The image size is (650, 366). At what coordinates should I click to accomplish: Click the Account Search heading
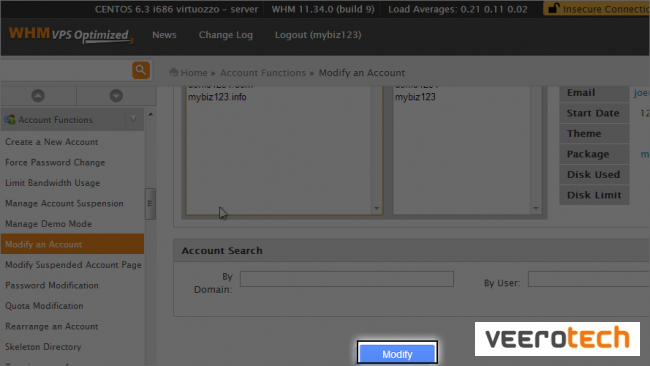[x=222, y=251]
